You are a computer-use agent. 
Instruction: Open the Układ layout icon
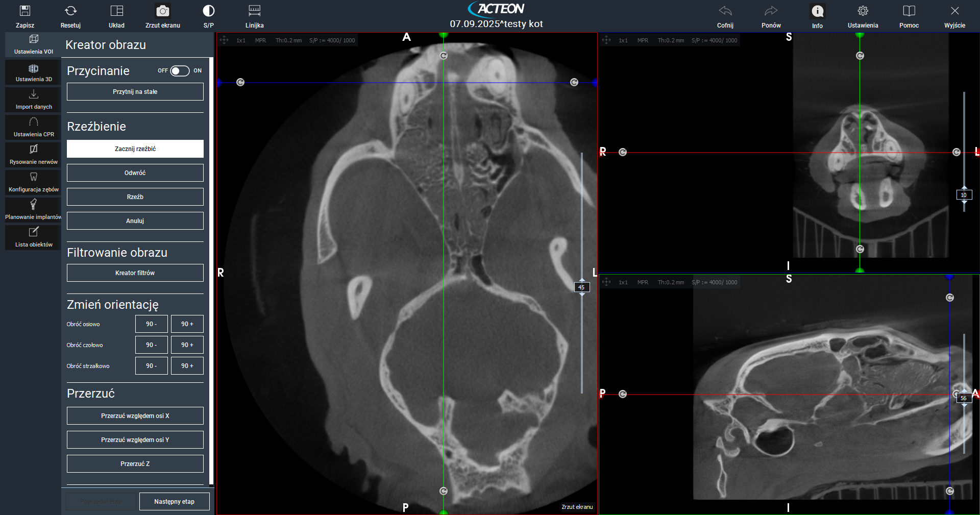pos(116,11)
